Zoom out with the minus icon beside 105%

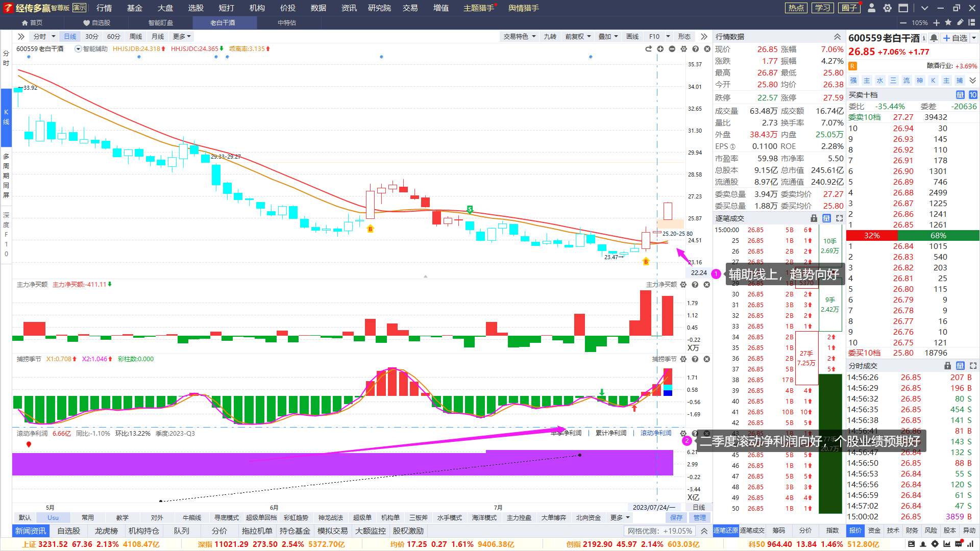pos(903,22)
